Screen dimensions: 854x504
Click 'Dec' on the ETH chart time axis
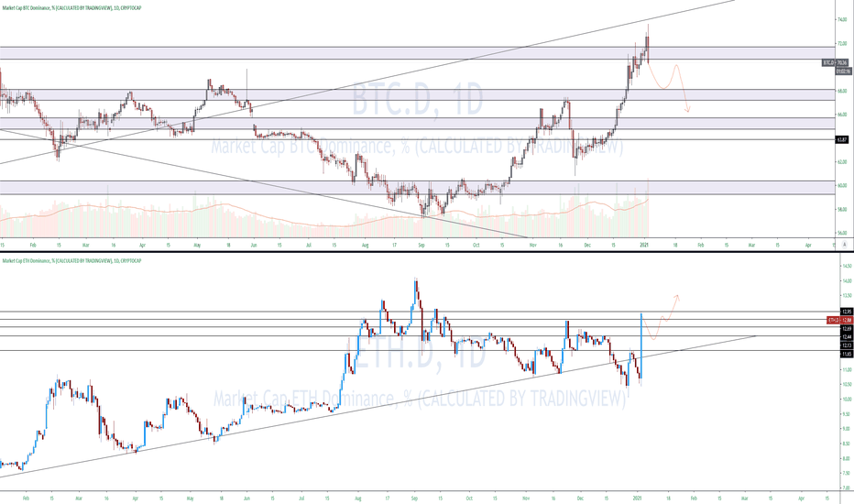(x=580, y=498)
